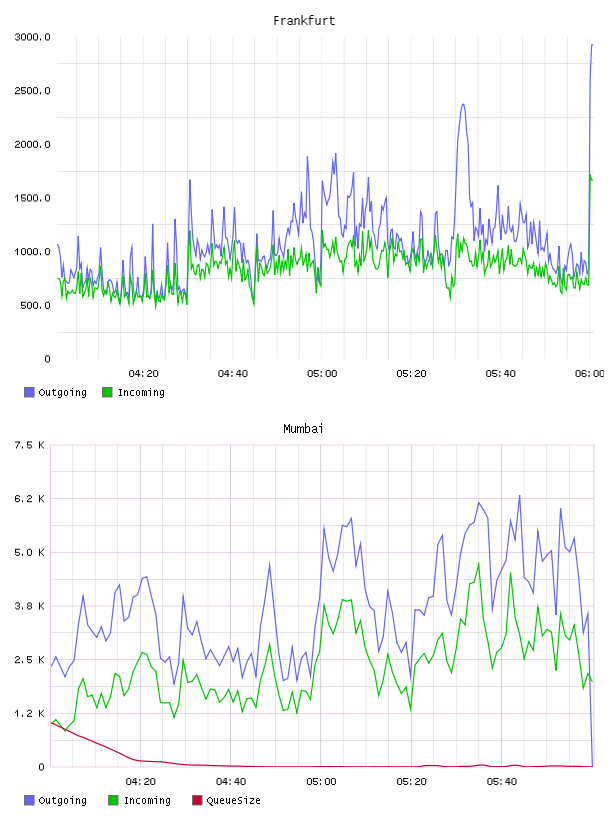
Task: Click the 6.2 K y-axis label in Mumbai chart
Action: pyautogui.click(x=29, y=499)
